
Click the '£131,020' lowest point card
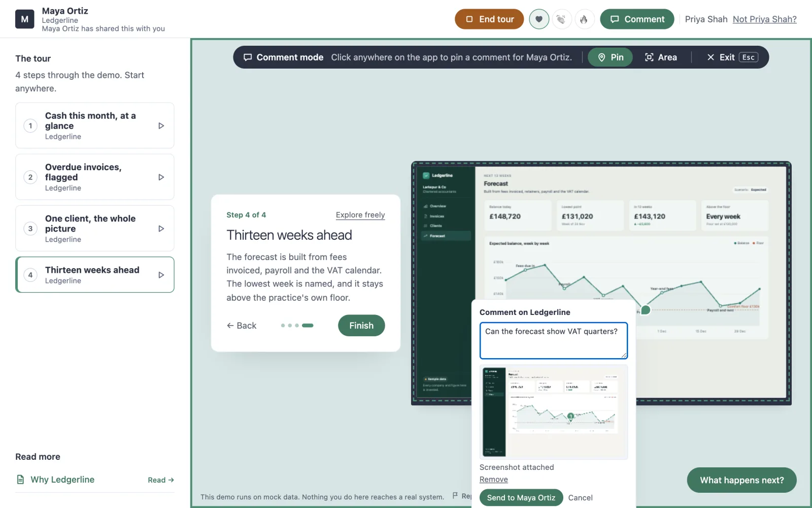pyautogui.click(x=590, y=215)
